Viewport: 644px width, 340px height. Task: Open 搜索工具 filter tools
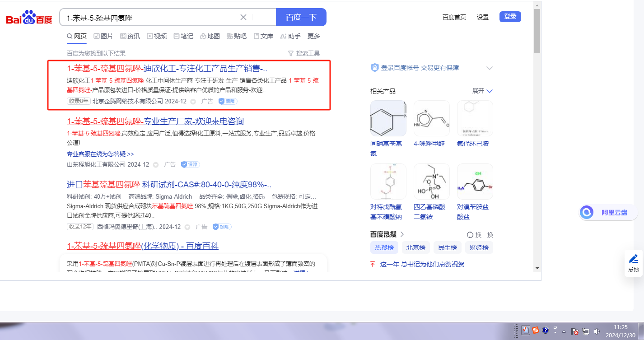304,53
